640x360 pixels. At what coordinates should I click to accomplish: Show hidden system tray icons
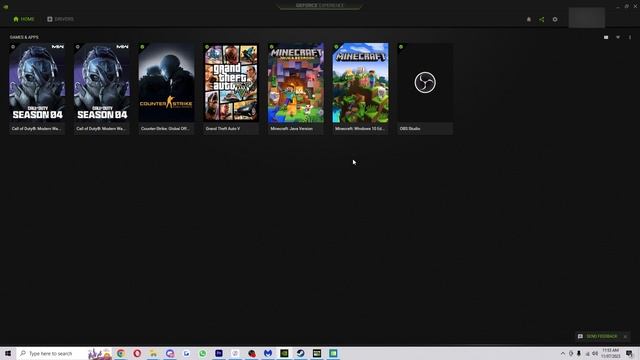click(562, 353)
